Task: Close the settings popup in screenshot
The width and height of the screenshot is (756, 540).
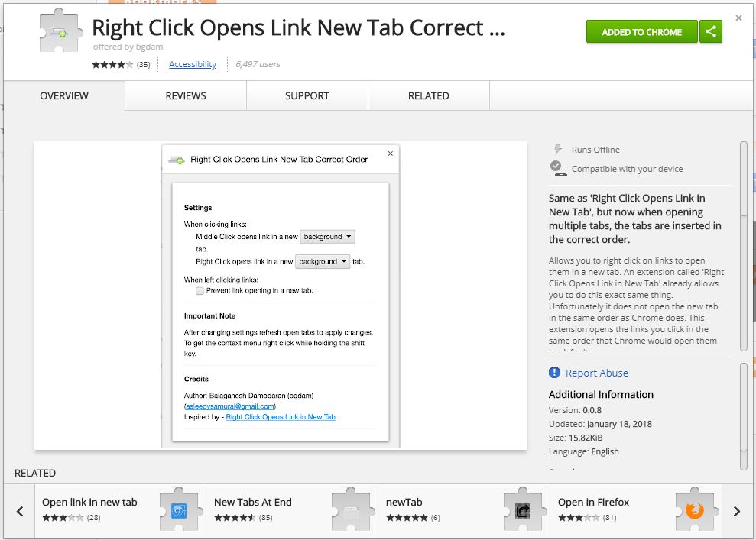Action: pos(391,154)
